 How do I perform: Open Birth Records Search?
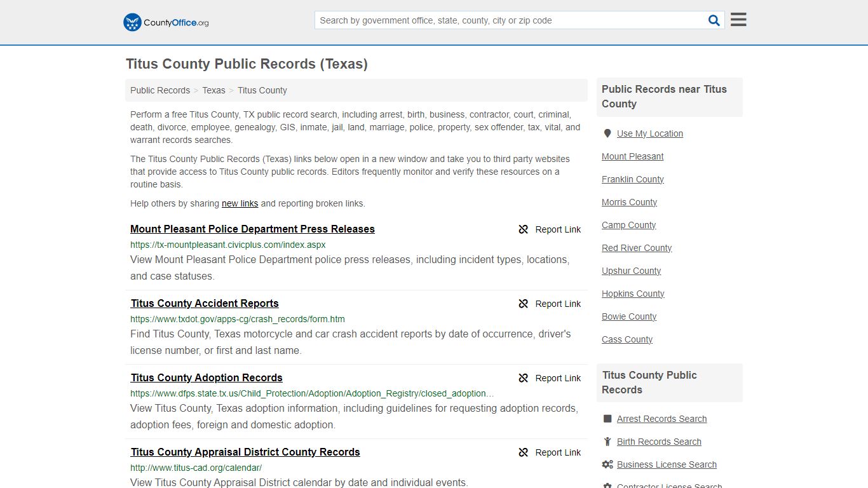660,442
